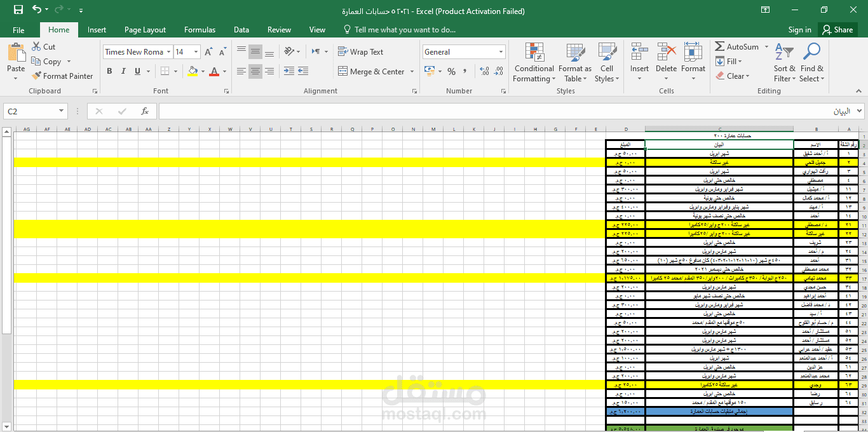Open the Number Format General dropdown
Image resolution: width=868 pixels, height=432 pixels.
tap(501, 52)
